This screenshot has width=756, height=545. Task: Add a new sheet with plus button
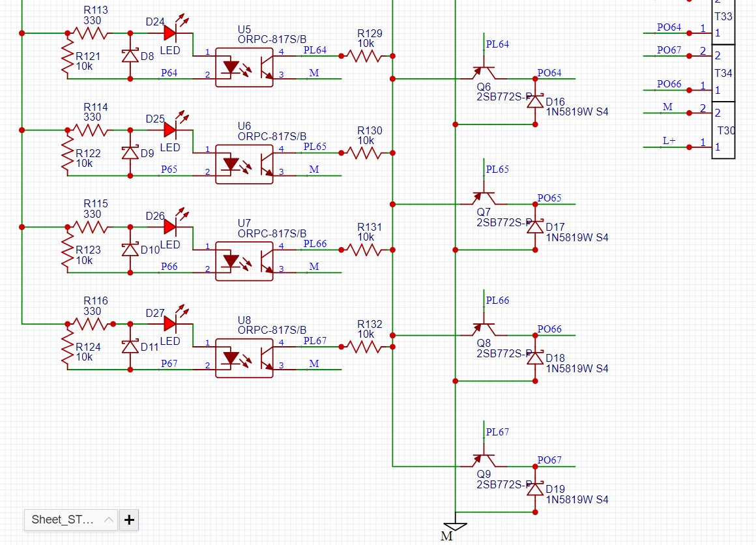(x=129, y=520)
